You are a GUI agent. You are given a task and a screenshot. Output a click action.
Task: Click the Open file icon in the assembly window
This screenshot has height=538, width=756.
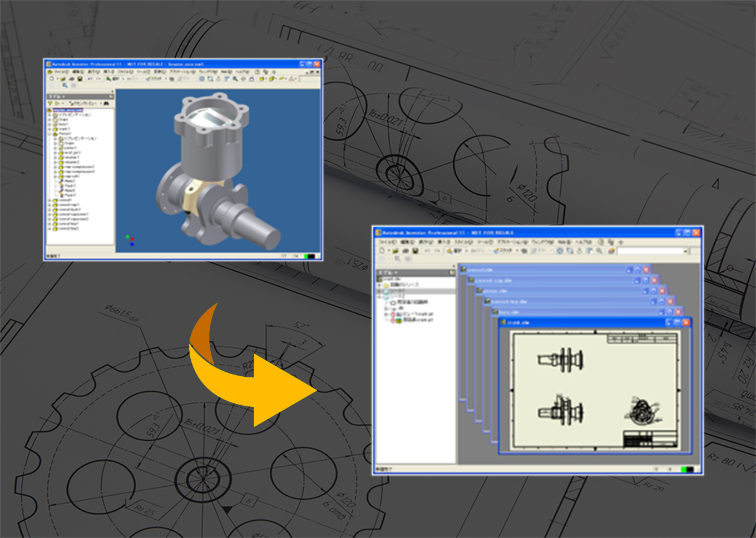(63, 79)
